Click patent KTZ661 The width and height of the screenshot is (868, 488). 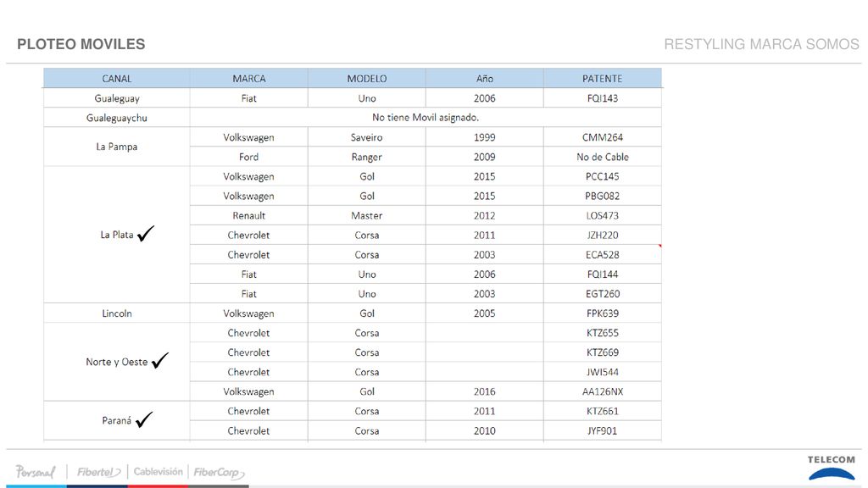(x=603, y=411)
